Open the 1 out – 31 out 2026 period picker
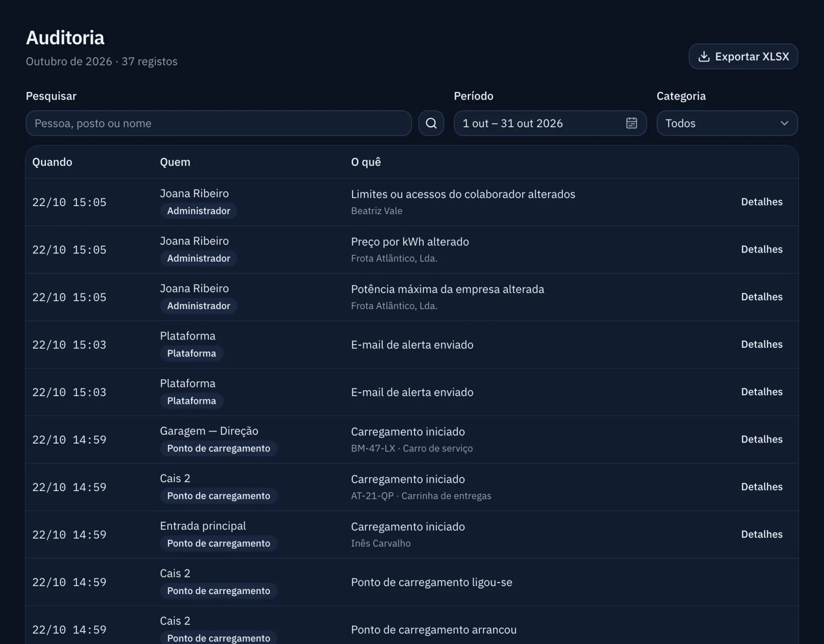The image size is (824, 644). point(550,123)
